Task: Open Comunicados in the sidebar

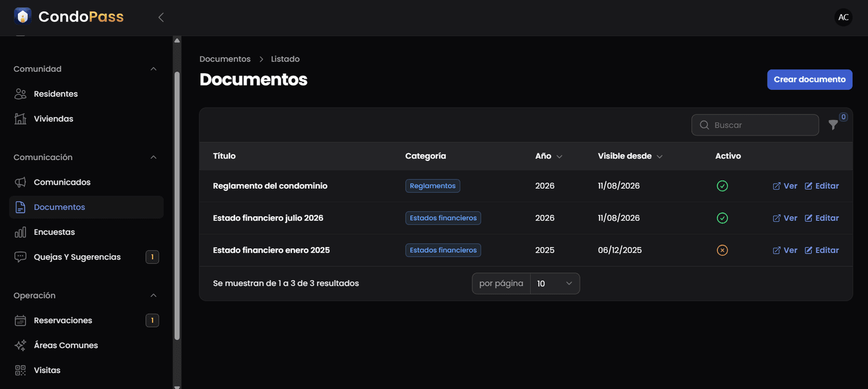Action: (x=86, y=182)
